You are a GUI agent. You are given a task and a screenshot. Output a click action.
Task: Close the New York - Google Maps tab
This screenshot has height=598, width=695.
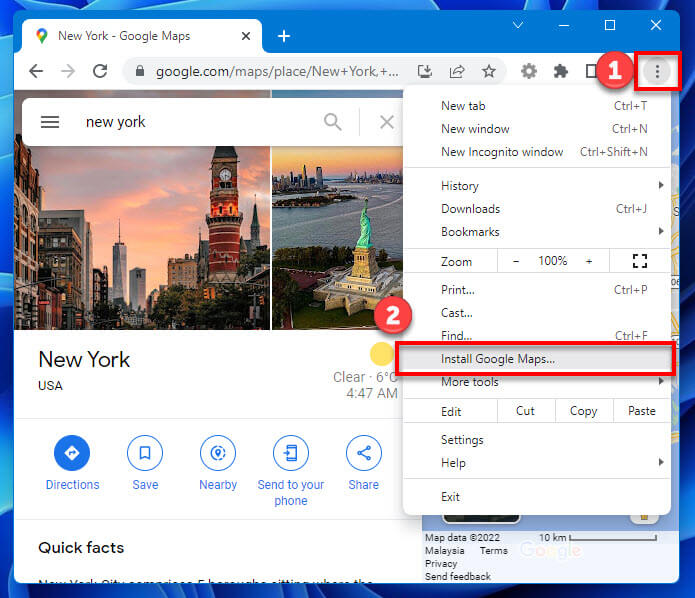246,35
